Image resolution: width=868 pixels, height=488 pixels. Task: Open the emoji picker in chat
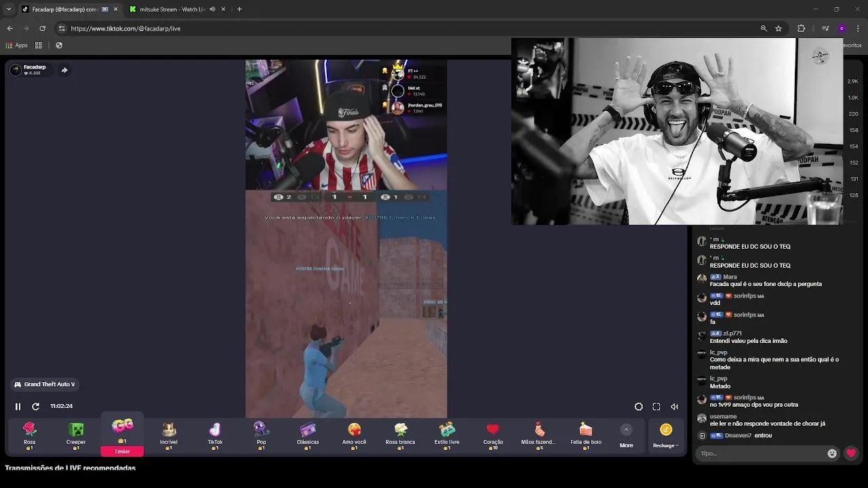(832, 453)
